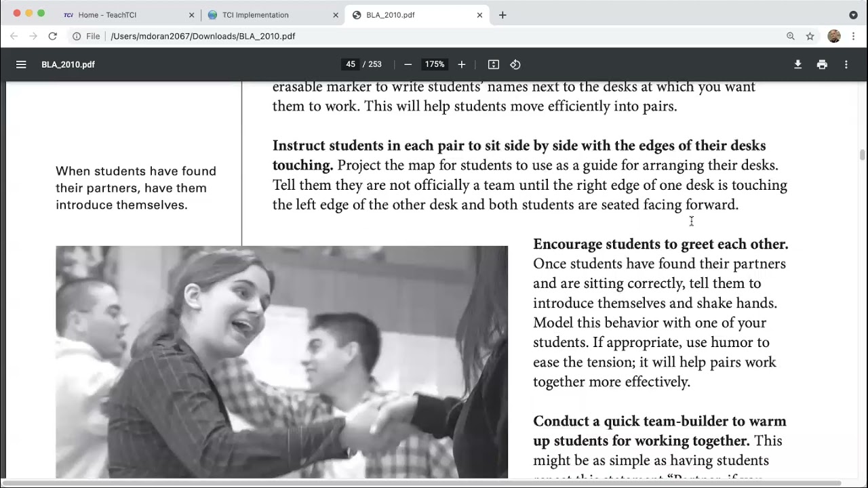The width and height of the screenshot is (868, 488).
Task: Click heading "Conduct a quick team-builder to warm"
Action: 660,422
